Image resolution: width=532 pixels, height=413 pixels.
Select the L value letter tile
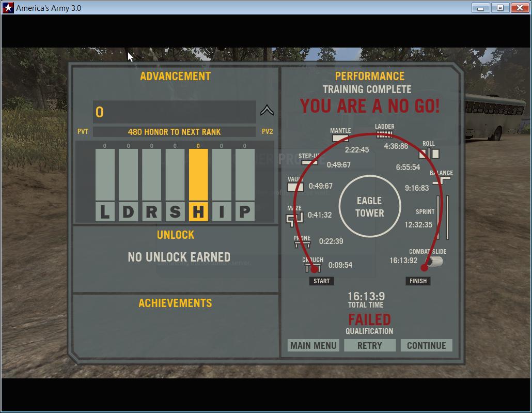[105, 211]
